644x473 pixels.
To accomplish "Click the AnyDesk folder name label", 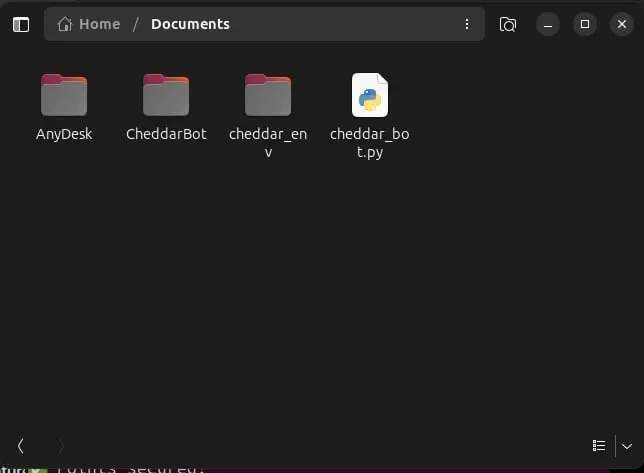I will (x=64, y=134).
